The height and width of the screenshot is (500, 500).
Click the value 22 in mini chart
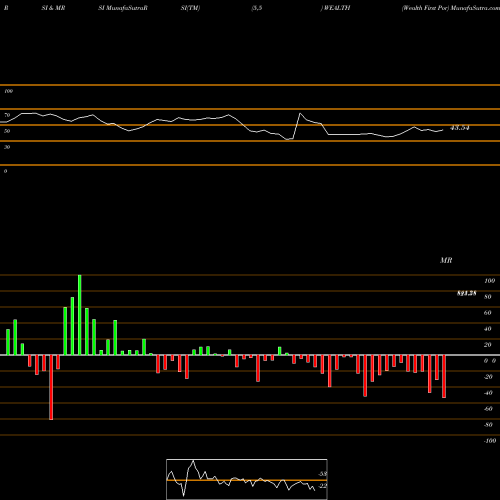[323, 486]
